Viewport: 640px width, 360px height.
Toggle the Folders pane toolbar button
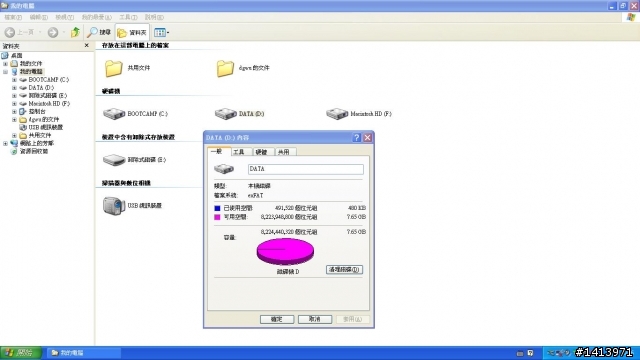pos(132,32)
